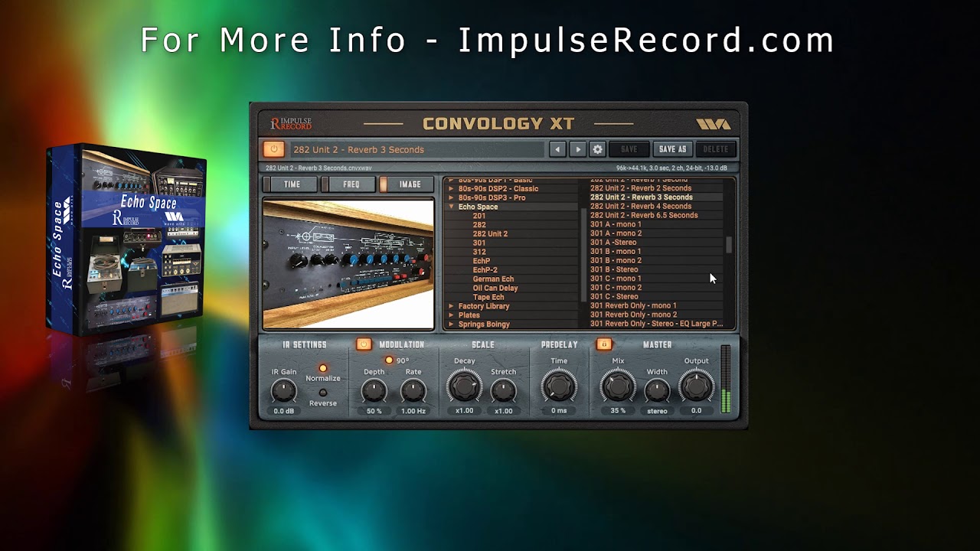980x551 pixels.
Task: Expand the 80s-90s DSP2 - Classic folder
Action: [x=452, y=188]
